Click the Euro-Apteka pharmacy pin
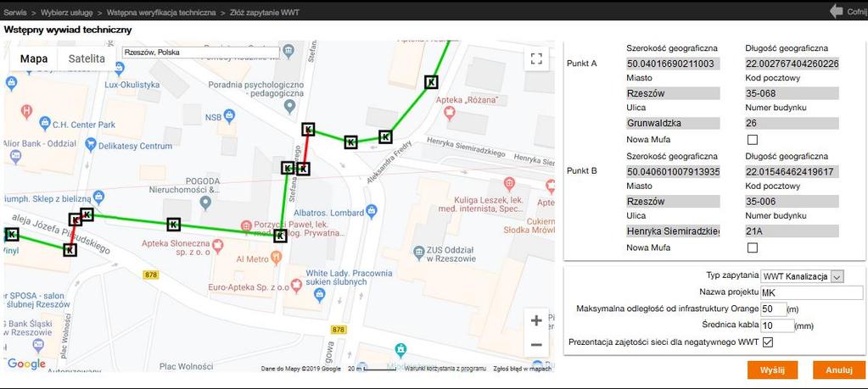The width and height of the screenshot is (868, 389). 297,285
